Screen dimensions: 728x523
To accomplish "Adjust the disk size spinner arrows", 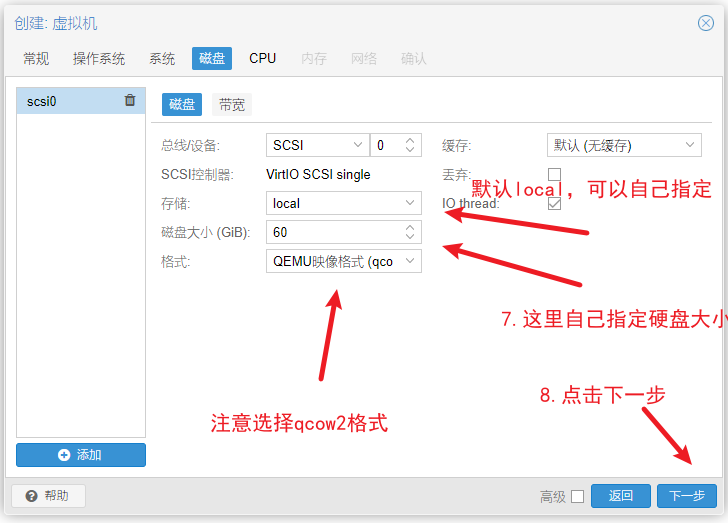I will pyautogui.click(x=410, y=232).
